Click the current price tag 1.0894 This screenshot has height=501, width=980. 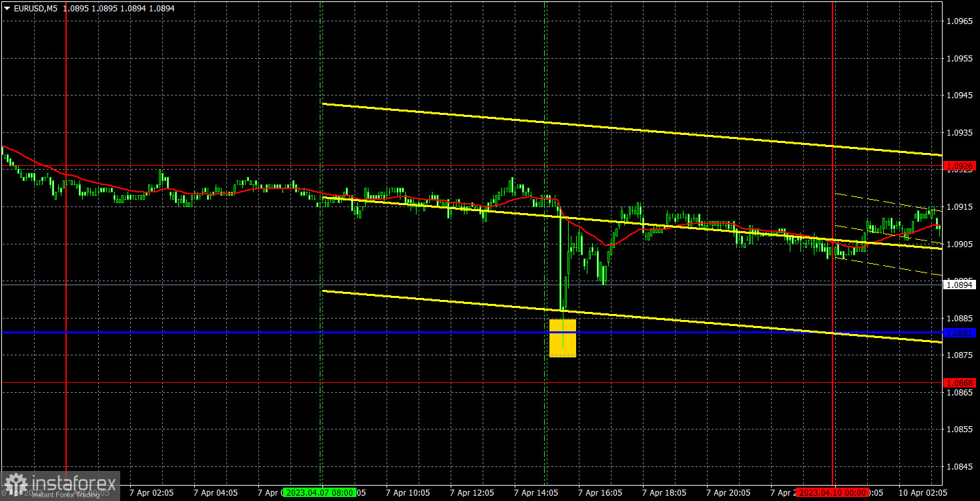[960, 285]
